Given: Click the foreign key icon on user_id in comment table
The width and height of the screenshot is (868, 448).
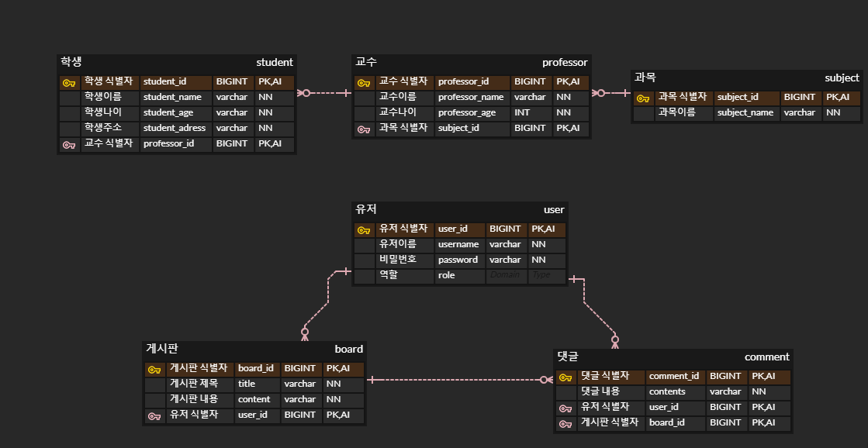Looking at the screenshot, I should pyautogui.click(x=565, y=407).
